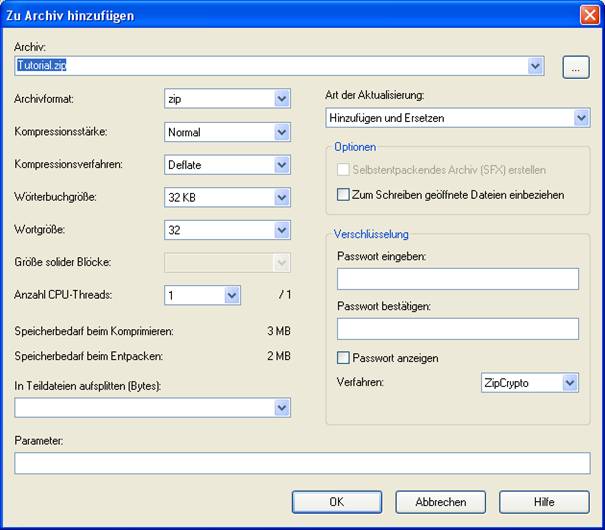This screenshot has width=605, height=530.
Task: Click the Passwort eingeben field
Action: 458,279
